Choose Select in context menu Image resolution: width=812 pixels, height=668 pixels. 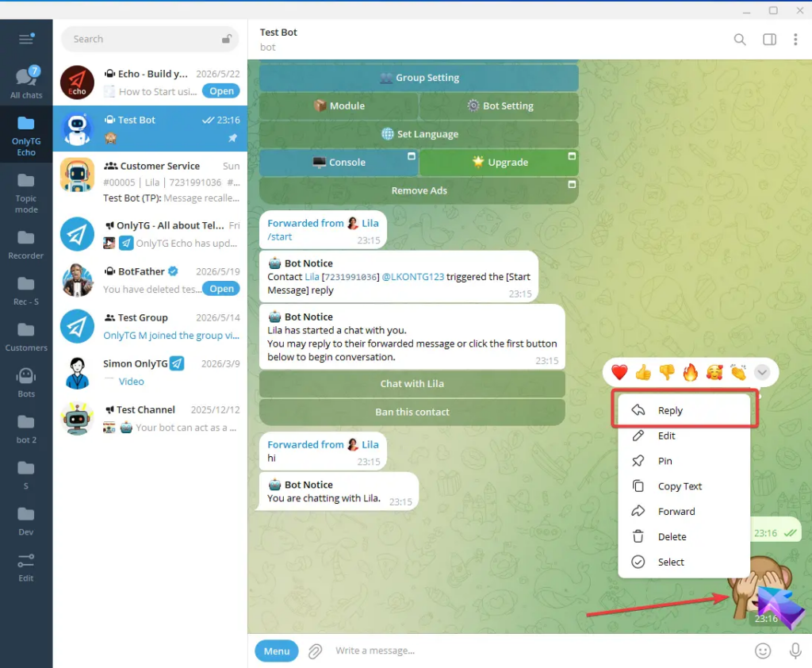684,562
